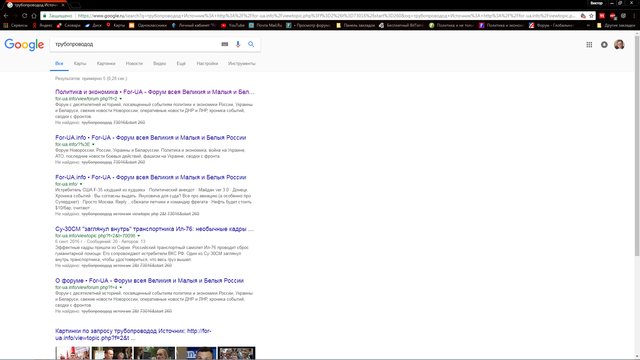Bookmark this page with the star icon
Screen dimensions: 640x360
coord(591,16)
